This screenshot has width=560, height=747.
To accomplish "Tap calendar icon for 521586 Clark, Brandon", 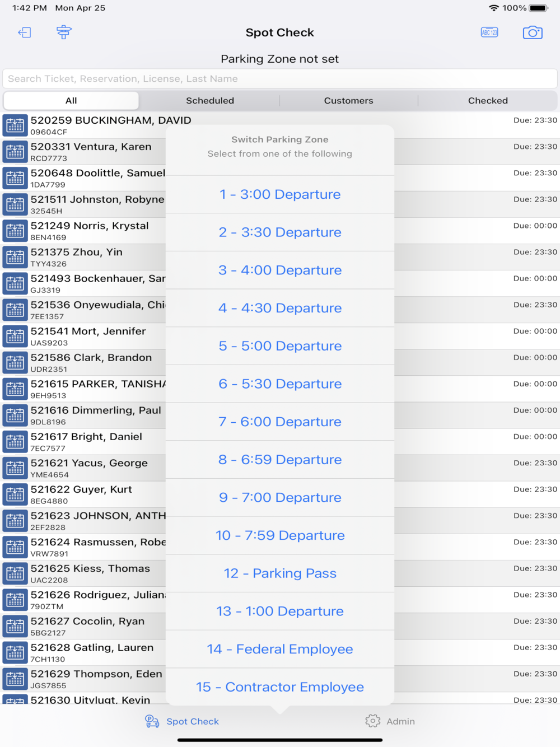I will 15,362.
